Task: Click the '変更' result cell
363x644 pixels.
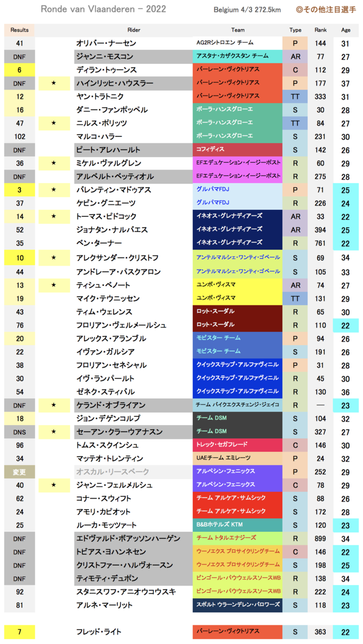Action: point(19,472)
